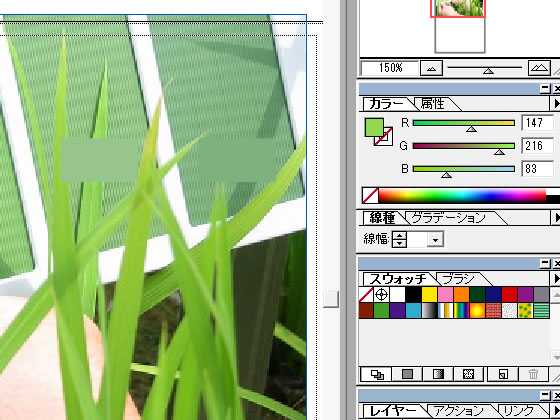Show gradient swatches only button
560x420 pixels.
tap(438, 374)
